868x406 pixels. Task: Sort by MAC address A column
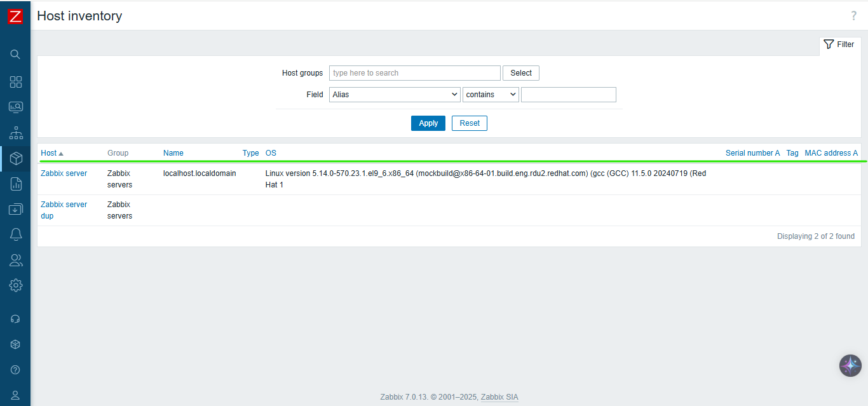(x=831, y=153)
